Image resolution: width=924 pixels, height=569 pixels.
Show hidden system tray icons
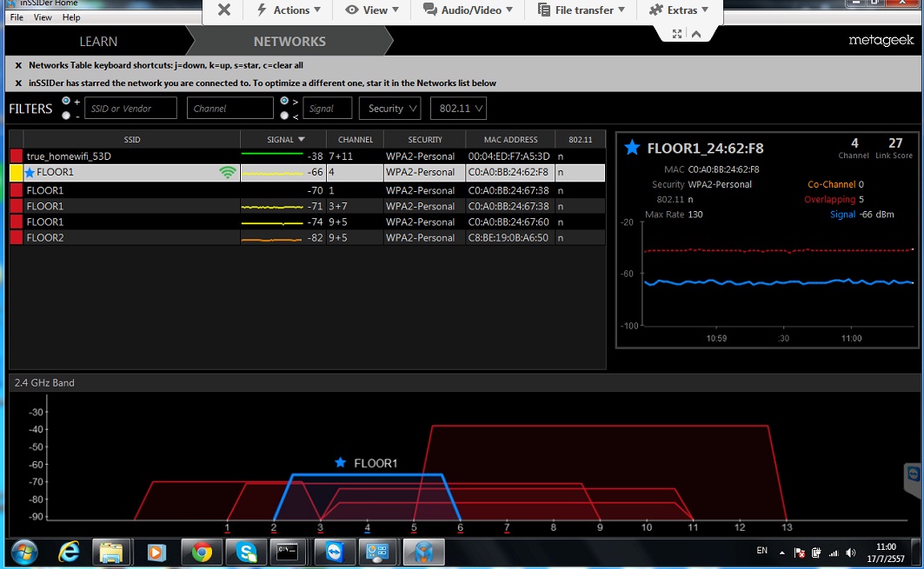[x=782, y=552]
